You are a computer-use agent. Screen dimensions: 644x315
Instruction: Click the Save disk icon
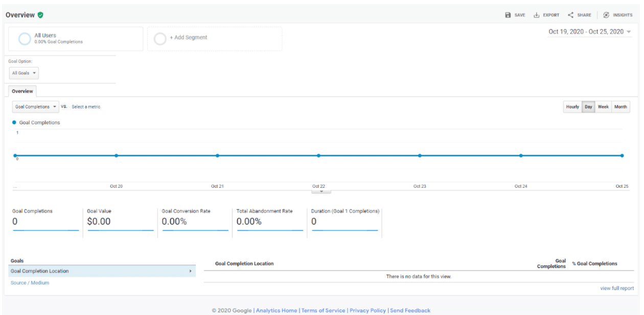tap(508, 15)
